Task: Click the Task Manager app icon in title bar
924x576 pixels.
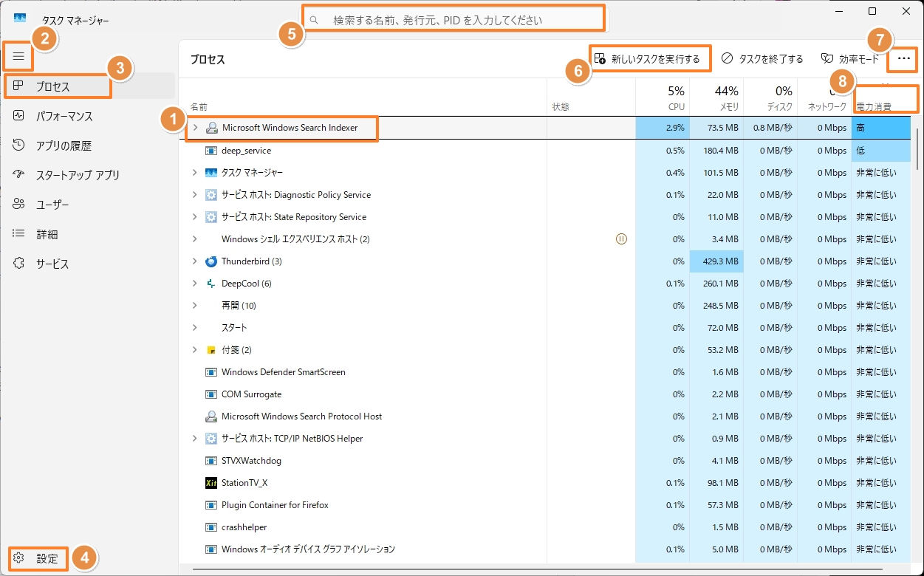Action: point(20,17)
